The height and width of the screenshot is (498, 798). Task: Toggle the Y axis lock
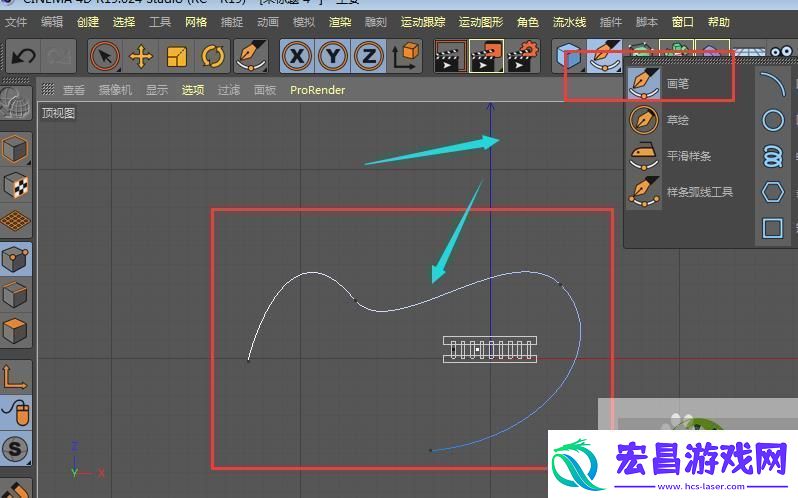click(x=333, y=56)
